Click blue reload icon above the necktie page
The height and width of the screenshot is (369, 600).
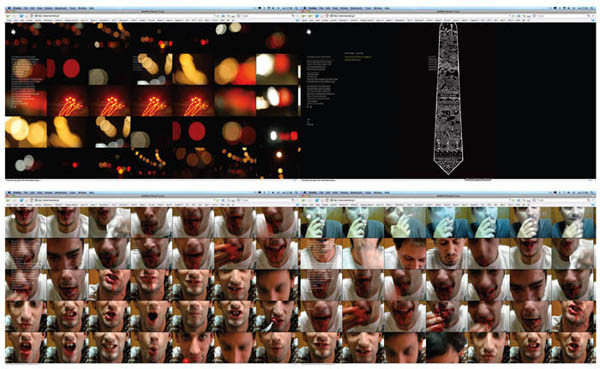317,16
